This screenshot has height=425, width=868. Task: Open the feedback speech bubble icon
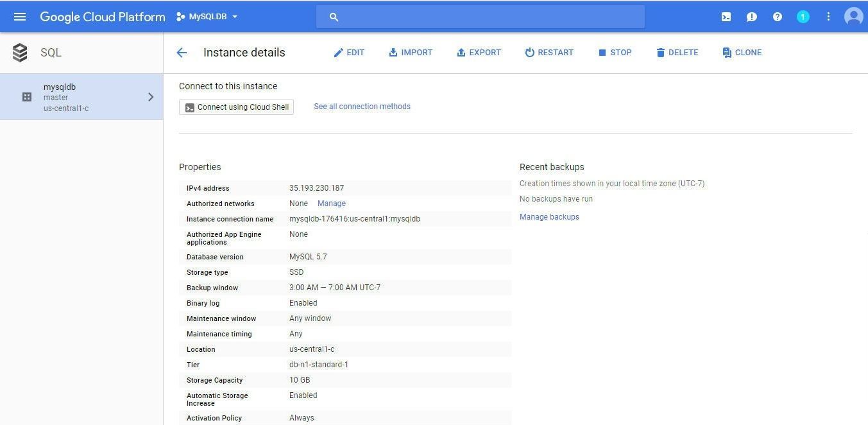coord(751,17)
